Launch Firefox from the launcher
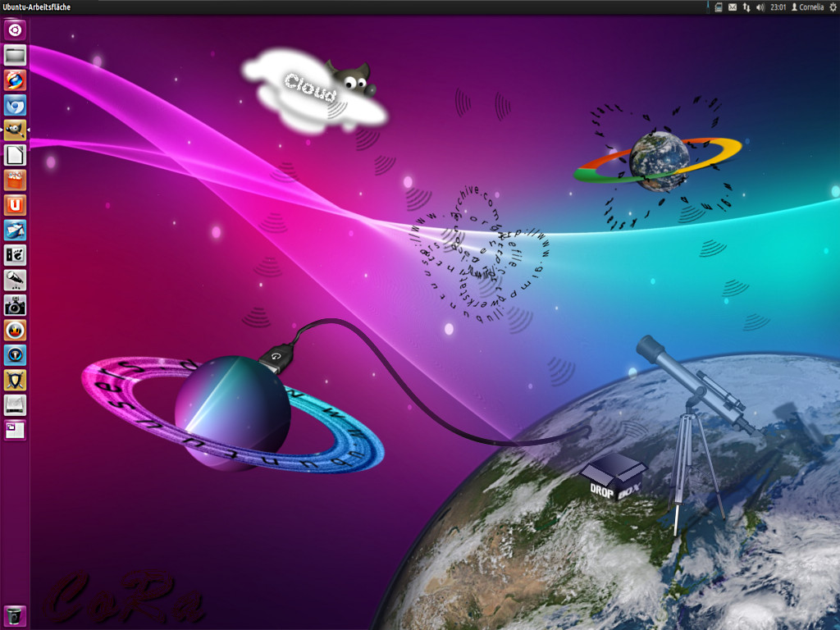 (15, 80)
